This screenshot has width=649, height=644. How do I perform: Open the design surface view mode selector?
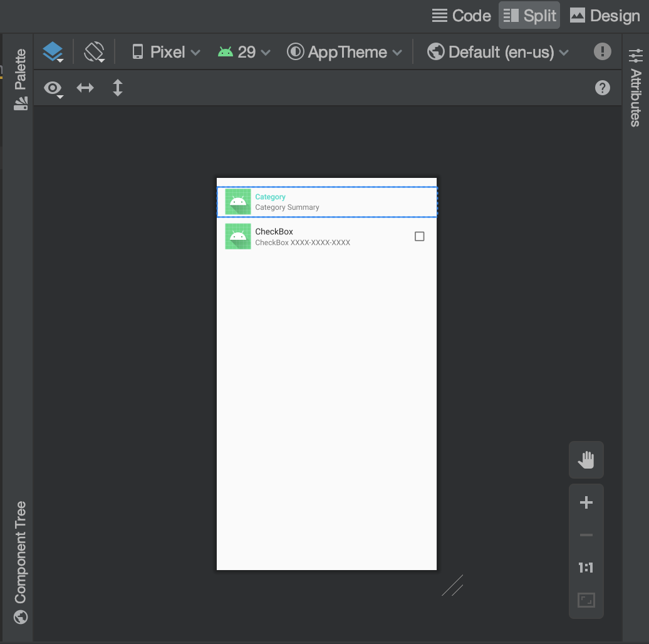(x=53, y=51)
